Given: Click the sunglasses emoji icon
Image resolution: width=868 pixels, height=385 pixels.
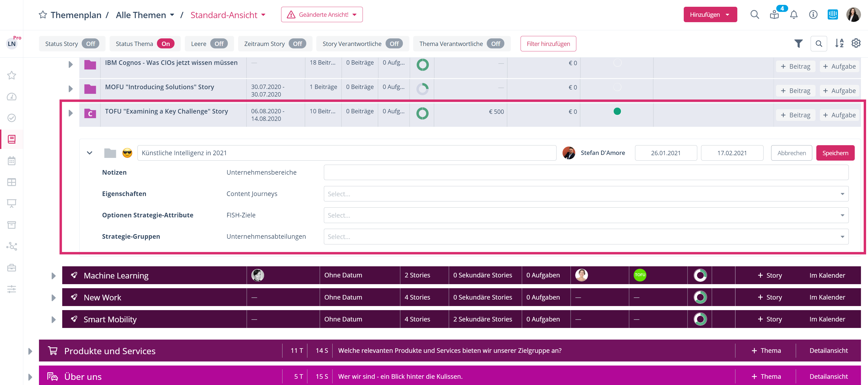Looking at the screenshot, I should (127, 153).
